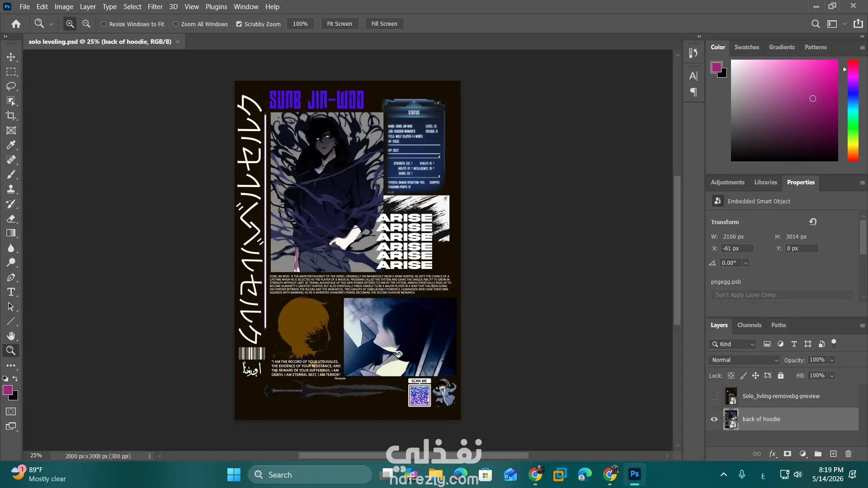This screenshot has width=868, height=488.
Task: Select the Crop tool
Action: click(x=11, y=116)
